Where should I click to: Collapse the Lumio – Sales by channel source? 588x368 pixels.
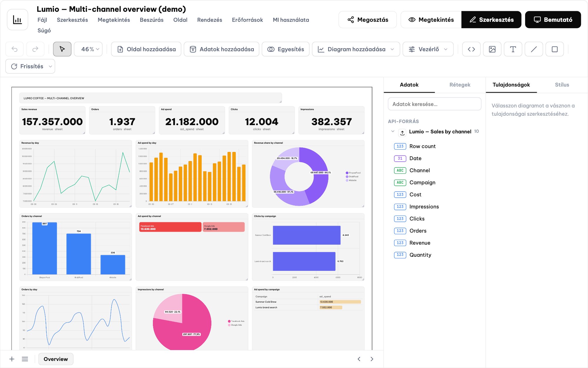393,131
